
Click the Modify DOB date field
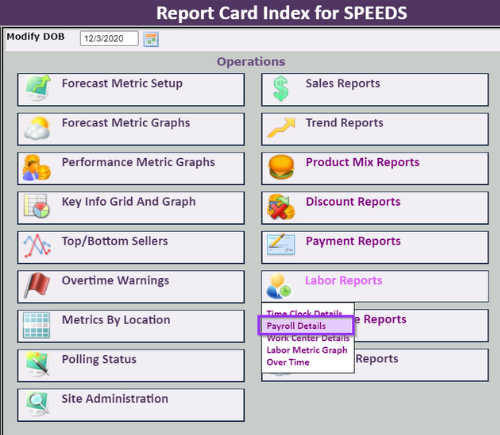[x=109, y=38]
